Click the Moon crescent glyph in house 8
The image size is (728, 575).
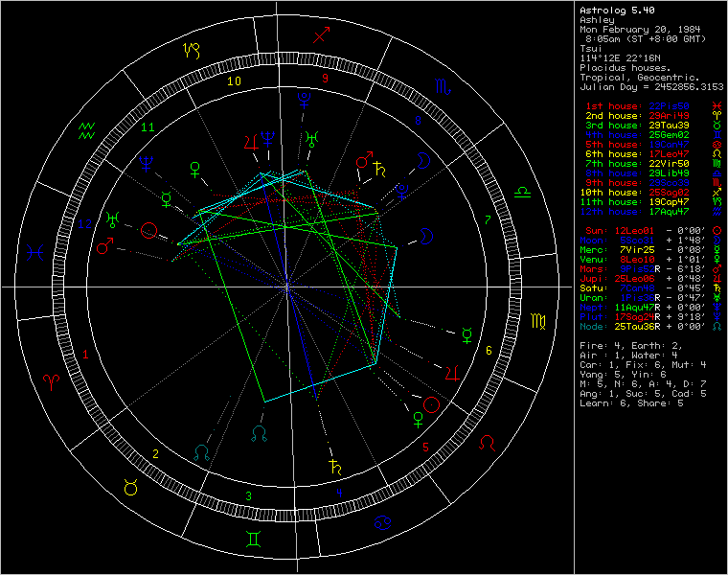[x=423, y=161]
